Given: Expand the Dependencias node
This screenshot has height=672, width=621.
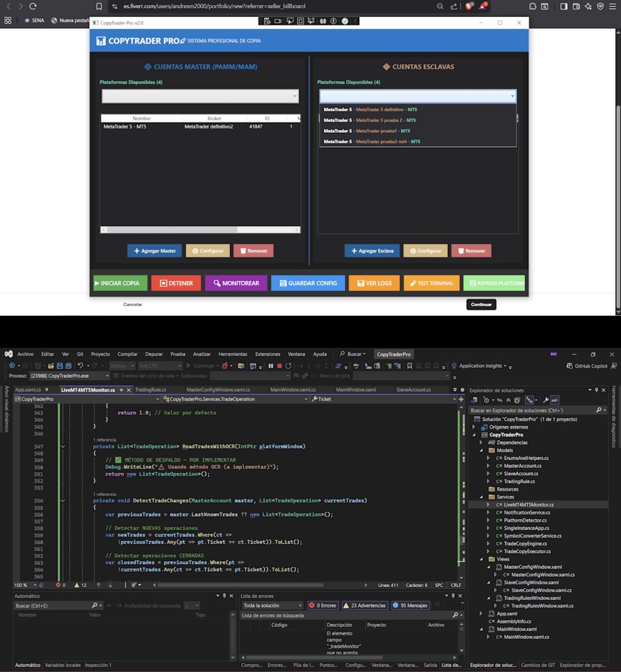Looking at the screenshot, I should 481,443.
